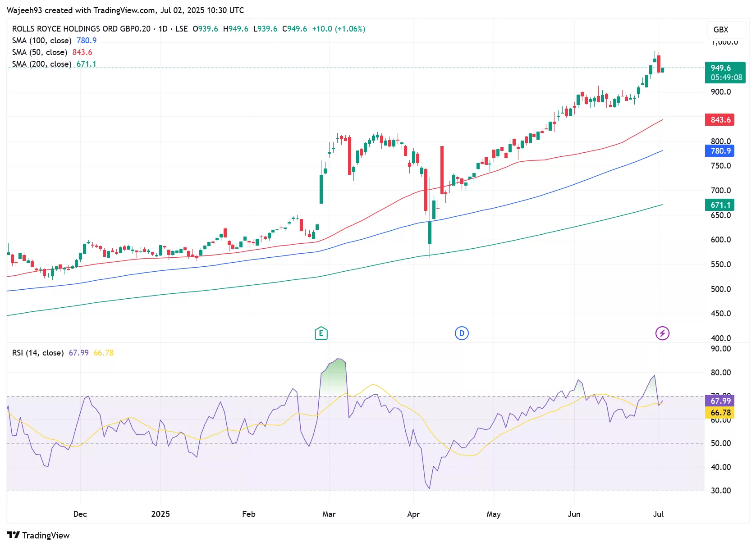Click the green 949.6 current price label
The height and width of the screenshot is (547, 756).
(724, 73)
